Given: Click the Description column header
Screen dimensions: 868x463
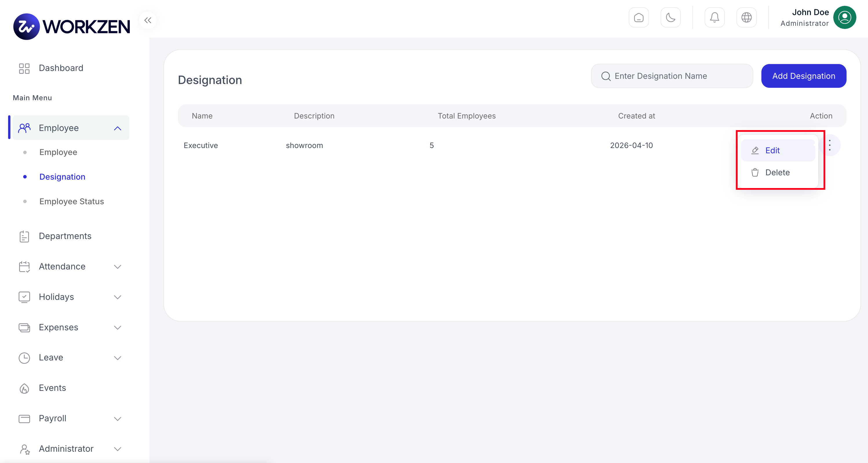Looking at the screenshot, I should click(x=314, y=116).
